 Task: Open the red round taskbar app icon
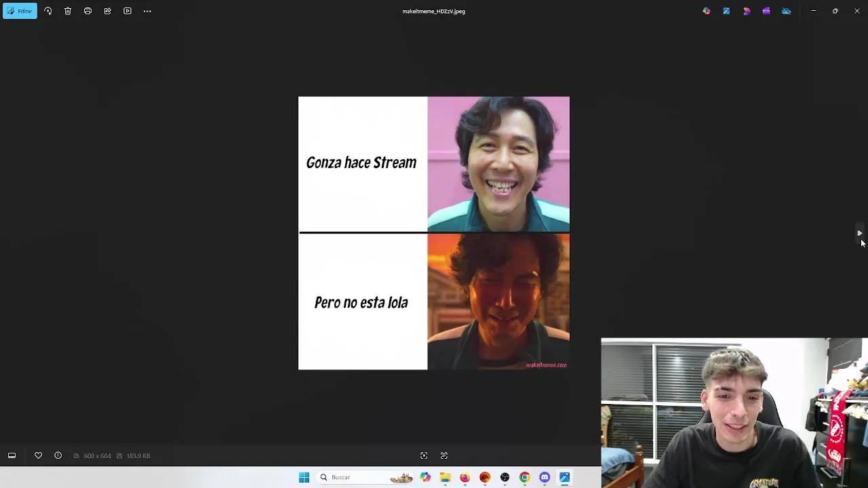pos(485,477)
